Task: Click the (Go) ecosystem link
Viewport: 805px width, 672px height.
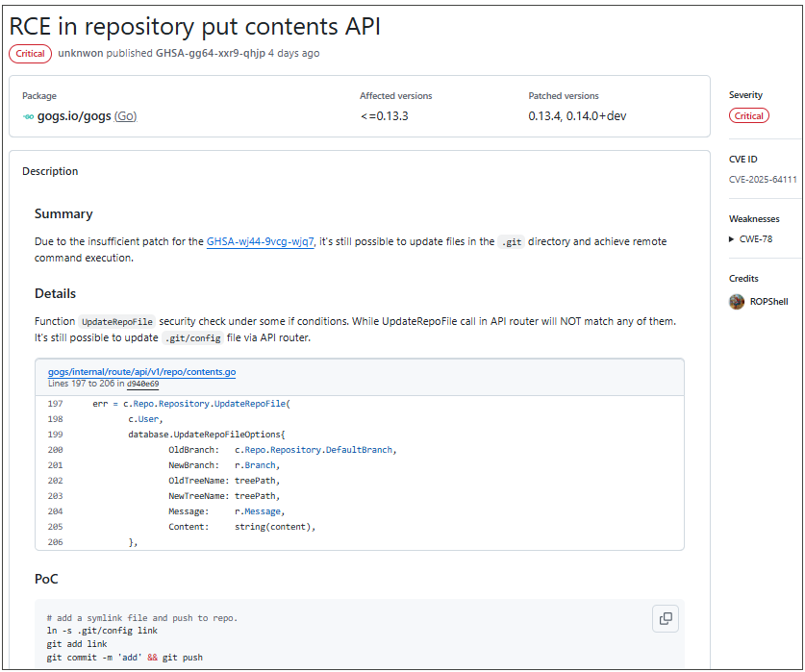Action: 125,116
